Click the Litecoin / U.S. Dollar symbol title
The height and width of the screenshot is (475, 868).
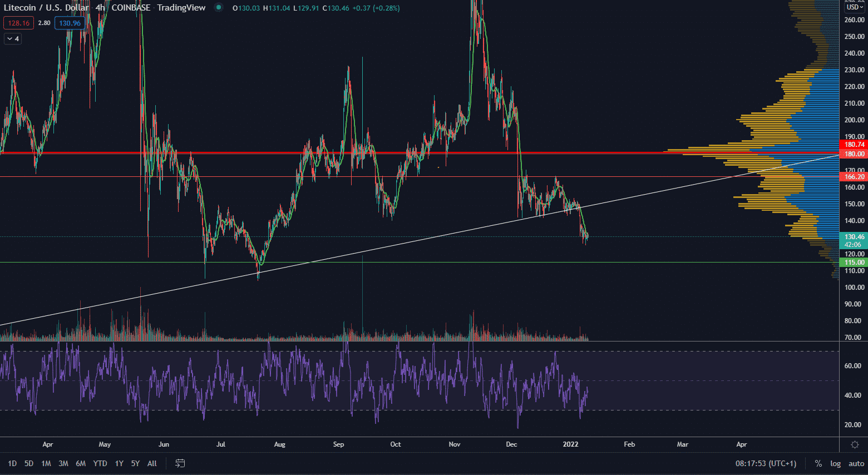[46, 8]
